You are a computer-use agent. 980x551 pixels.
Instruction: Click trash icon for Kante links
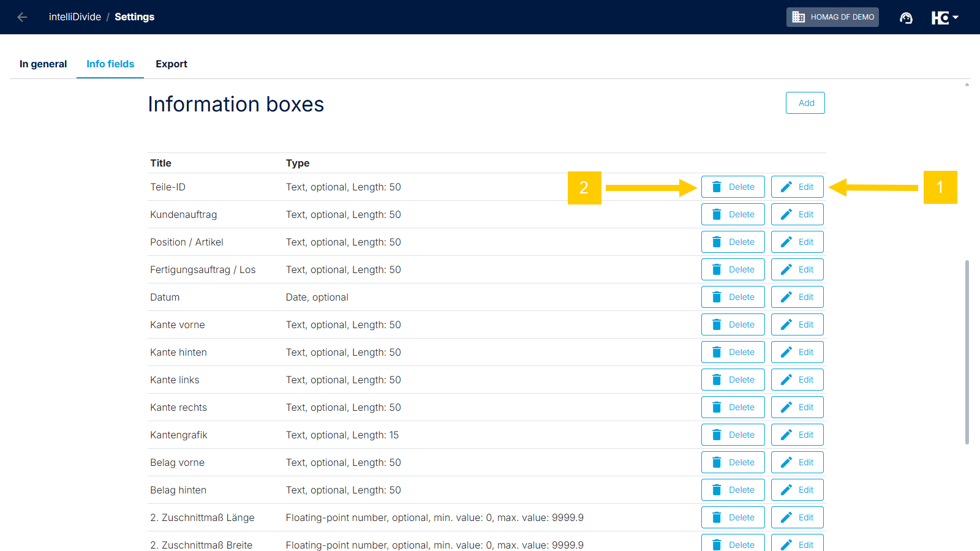(x=717, y=380)
